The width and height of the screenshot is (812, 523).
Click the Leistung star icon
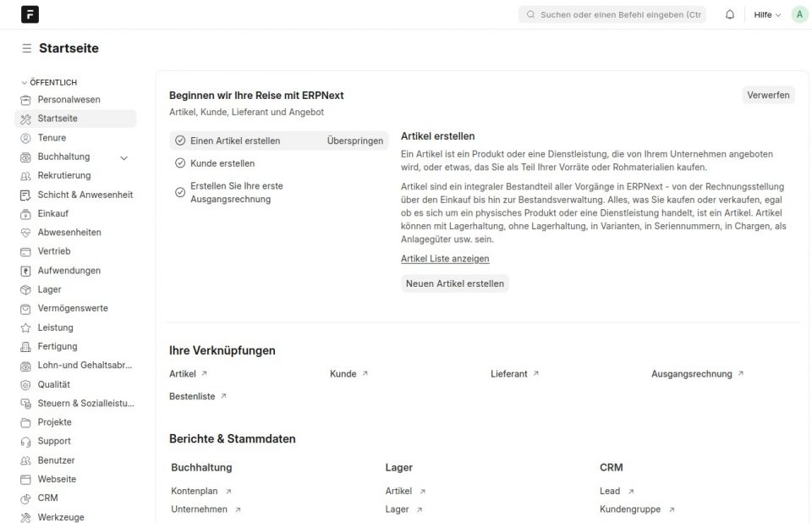click(25, 328)
